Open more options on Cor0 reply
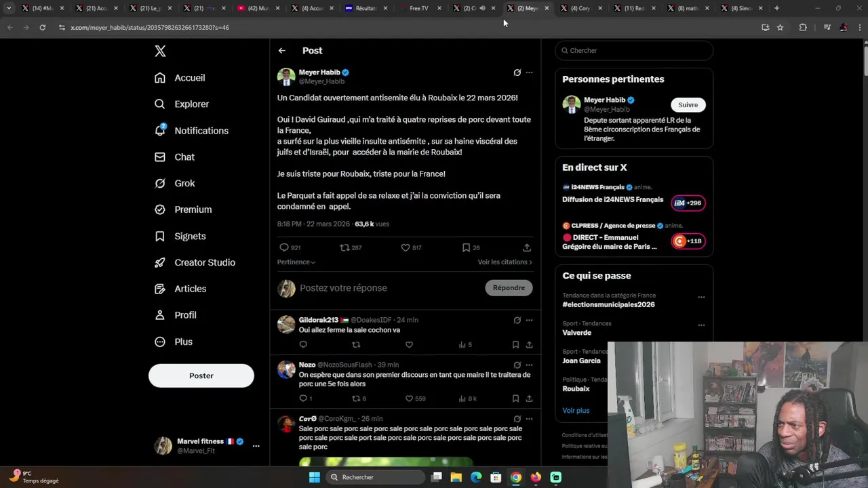The width and height of the screenshot is (868, 488). [530, 419]
